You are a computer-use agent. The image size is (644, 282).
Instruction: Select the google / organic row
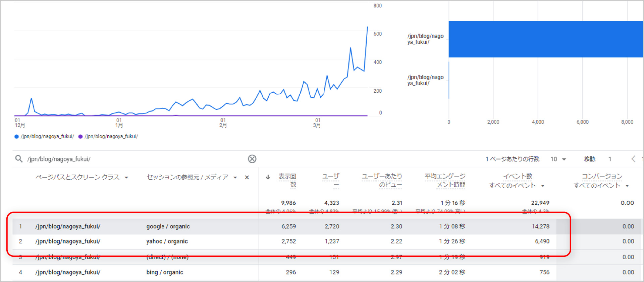click(168, 227)
